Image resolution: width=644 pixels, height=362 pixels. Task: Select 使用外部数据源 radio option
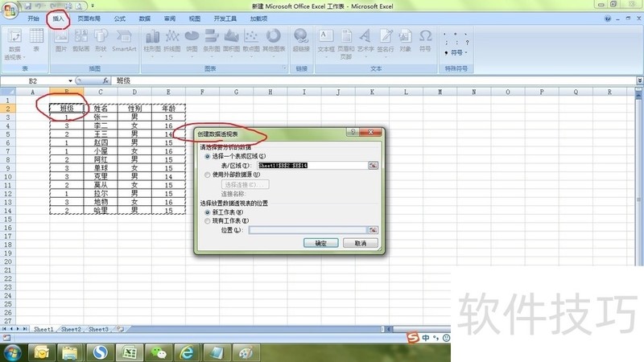[x=208, y=175]
